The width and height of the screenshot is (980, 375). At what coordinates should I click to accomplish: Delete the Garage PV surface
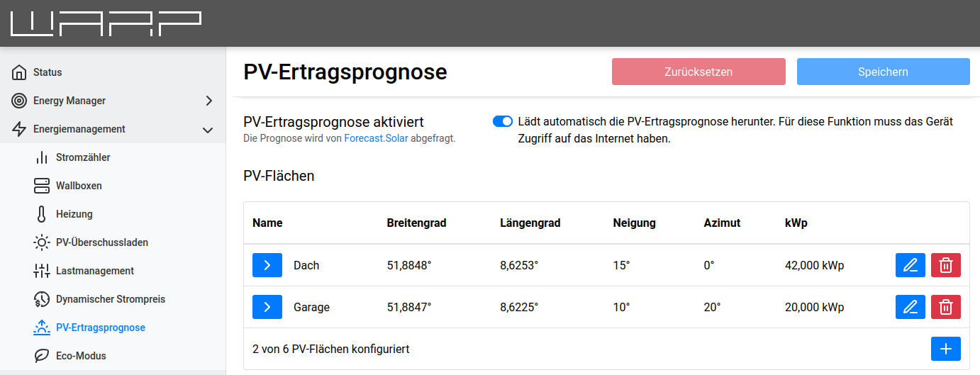(x=945, y=307)
